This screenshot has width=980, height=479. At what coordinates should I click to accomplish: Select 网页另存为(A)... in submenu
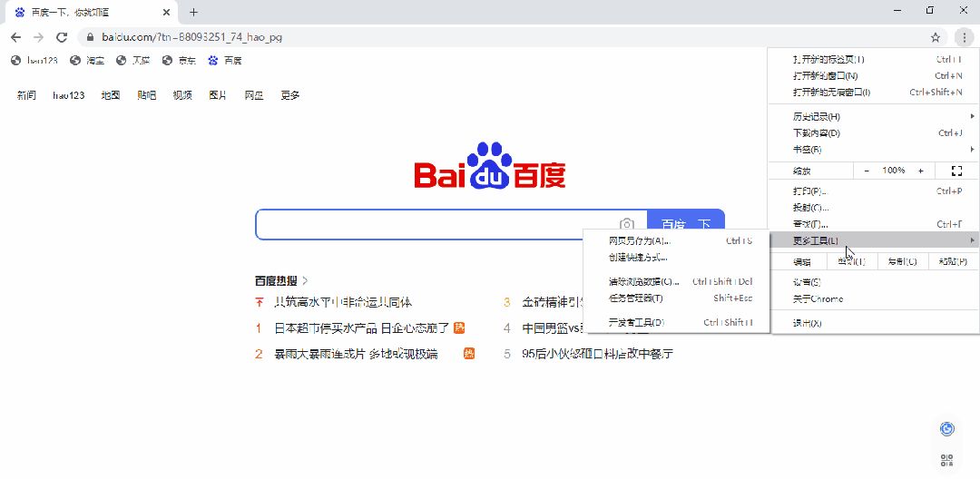[x=676, y=240]
